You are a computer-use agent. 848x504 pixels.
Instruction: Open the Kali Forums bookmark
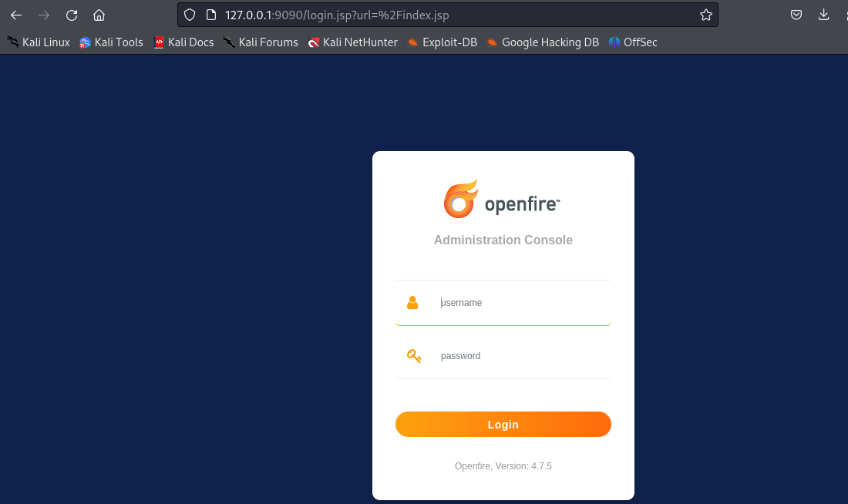coord(261,42)
